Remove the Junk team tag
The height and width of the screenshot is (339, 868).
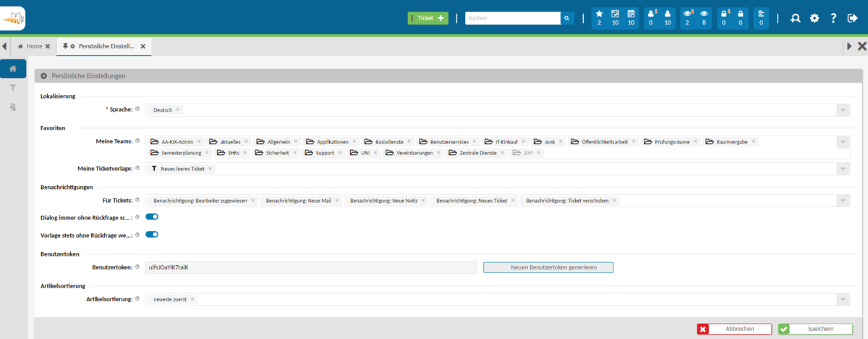pos(560,142)
